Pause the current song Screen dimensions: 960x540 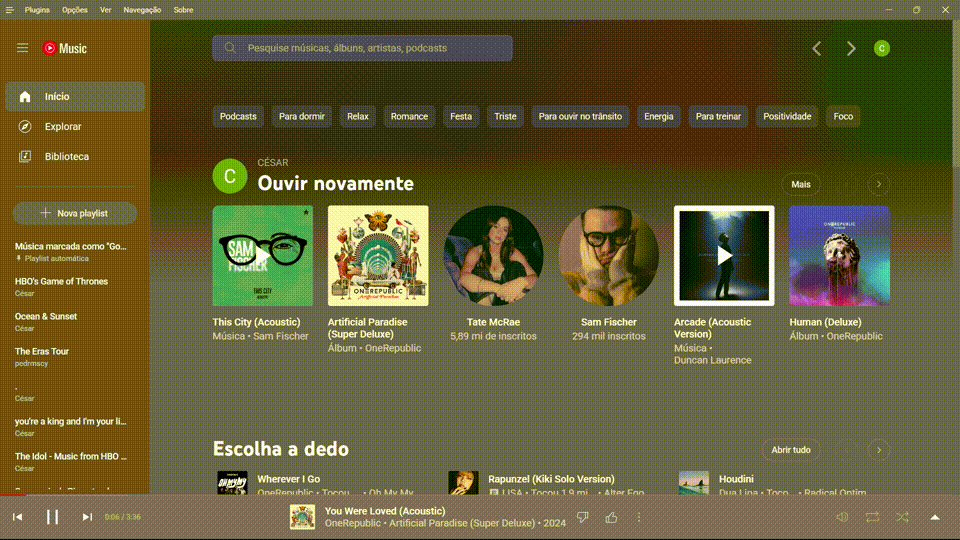coord(53,517)
